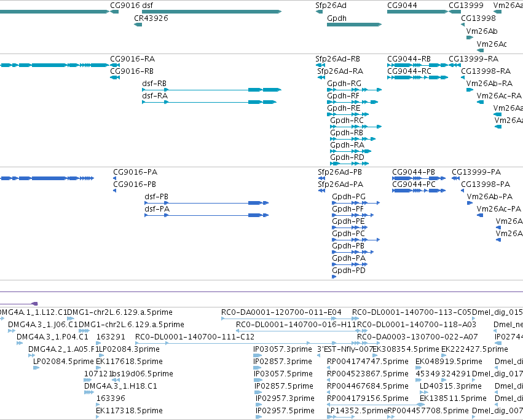Open the Sfp26Ad-PA protein label
The image size is (523, 420).
tap(340, 184)
